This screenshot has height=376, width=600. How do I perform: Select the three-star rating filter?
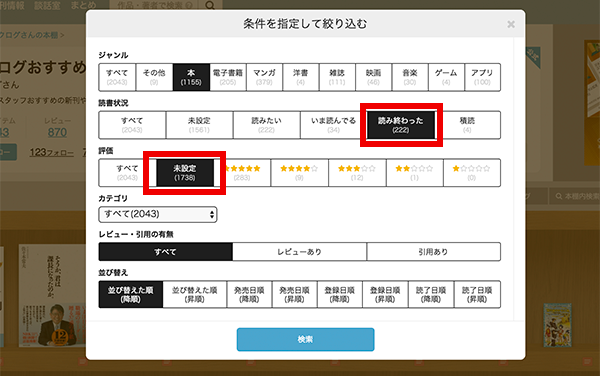(x=357, y=173)
